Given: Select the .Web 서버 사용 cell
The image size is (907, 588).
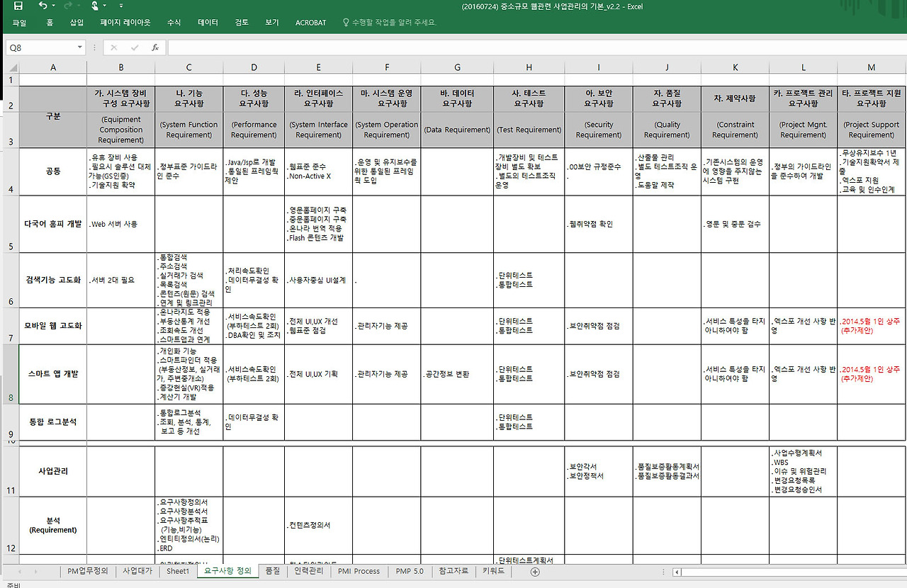Looking at the screenshot, I should 121,224.
